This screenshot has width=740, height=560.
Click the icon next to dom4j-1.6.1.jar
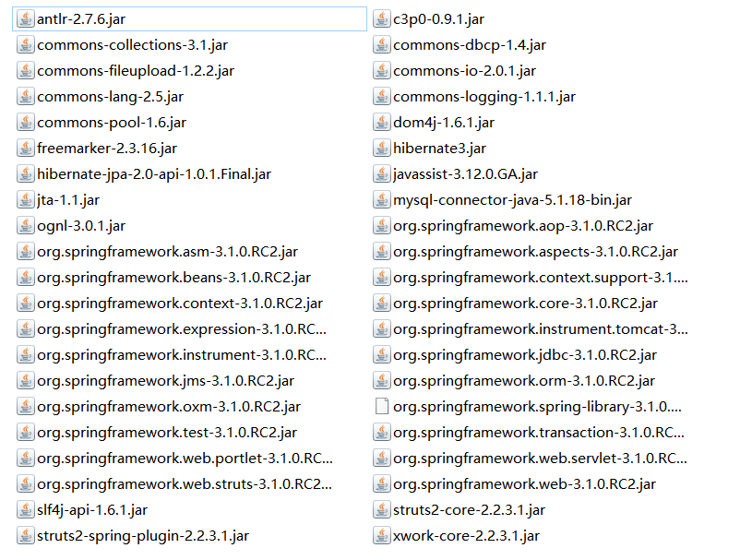[381, 122]
